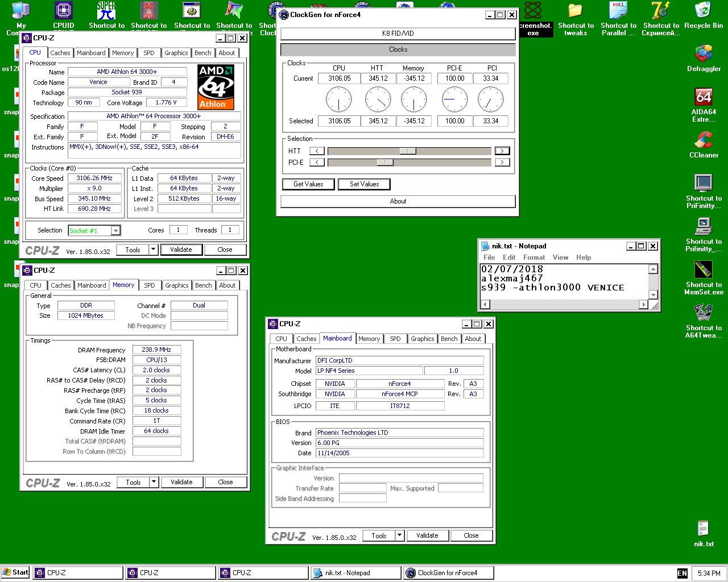The width and height of the screenshot is (728, 582).
Task: Click the EN language indicator in tray
Action: click(x=682, y=573)
